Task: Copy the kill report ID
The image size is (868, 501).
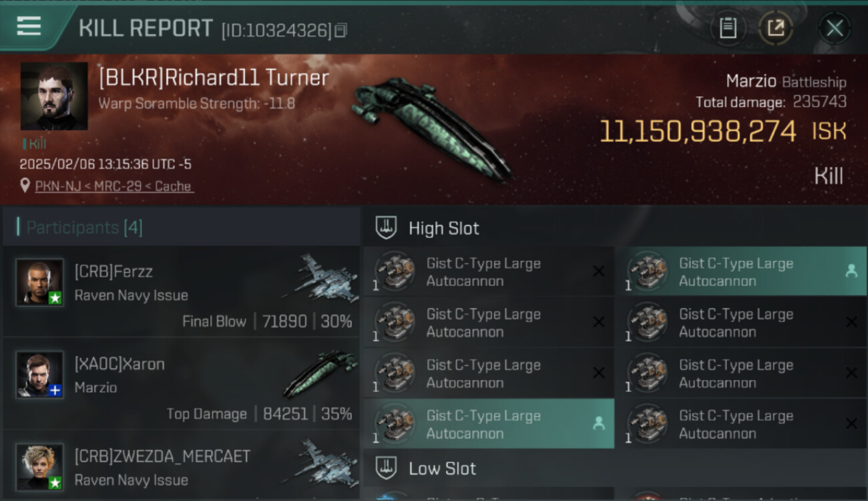Action: coord(341,30)
